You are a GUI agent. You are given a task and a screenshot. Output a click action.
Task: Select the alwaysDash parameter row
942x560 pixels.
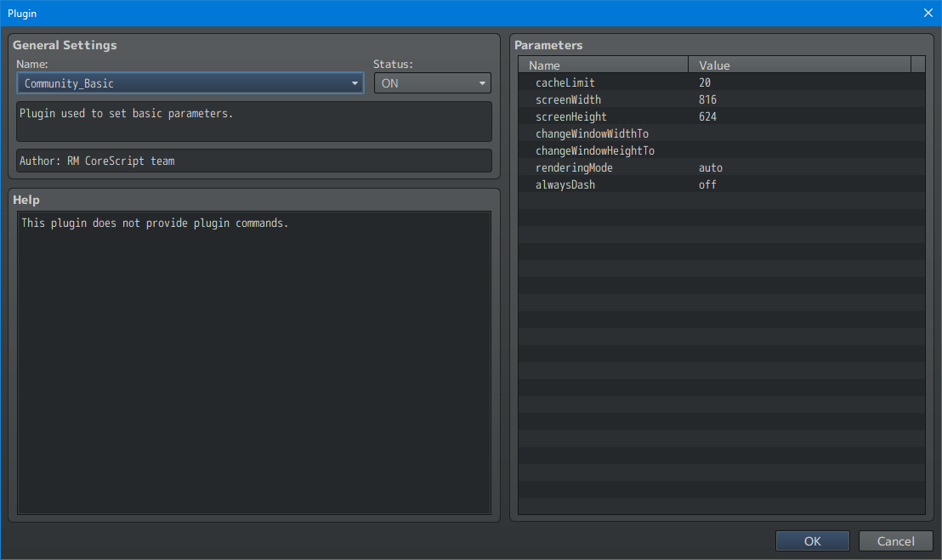722,184
